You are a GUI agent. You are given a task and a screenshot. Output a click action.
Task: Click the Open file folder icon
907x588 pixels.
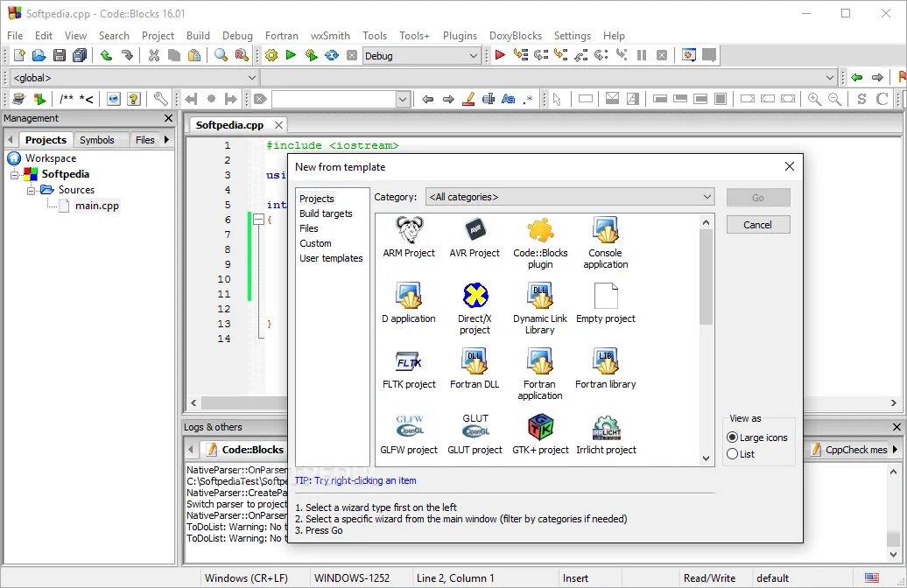(39, 55)
